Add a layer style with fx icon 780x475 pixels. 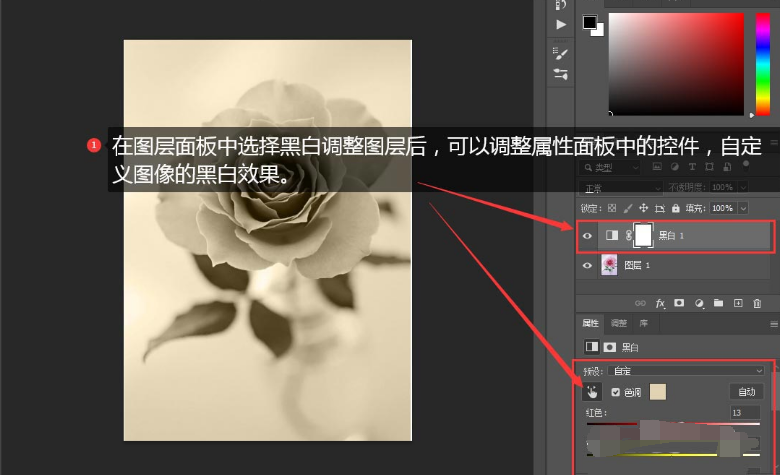point(660,302)
